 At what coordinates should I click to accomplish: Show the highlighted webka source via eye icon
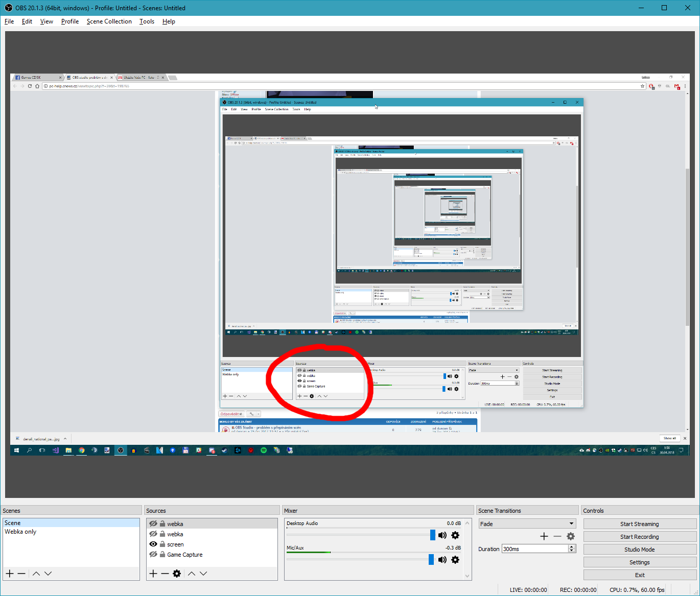pyautogui.click(x=153, y=523)
